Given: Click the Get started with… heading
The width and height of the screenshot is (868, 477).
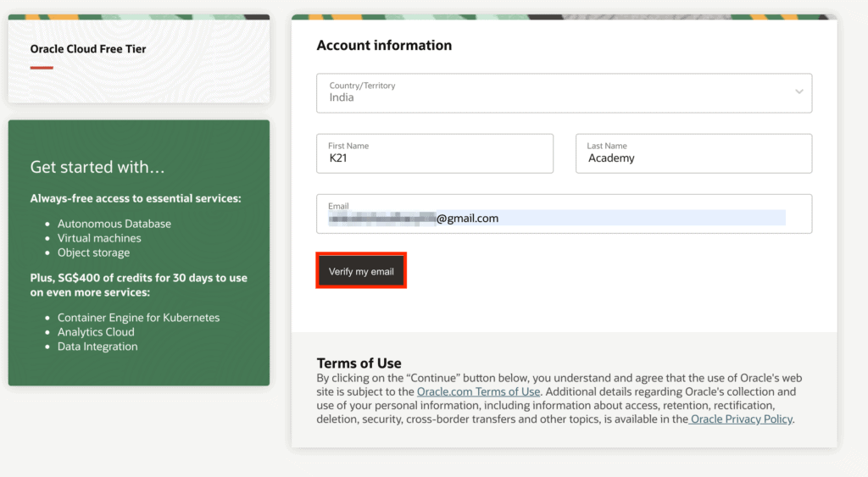Looking at the screenshot, I should tap(97, 167).
